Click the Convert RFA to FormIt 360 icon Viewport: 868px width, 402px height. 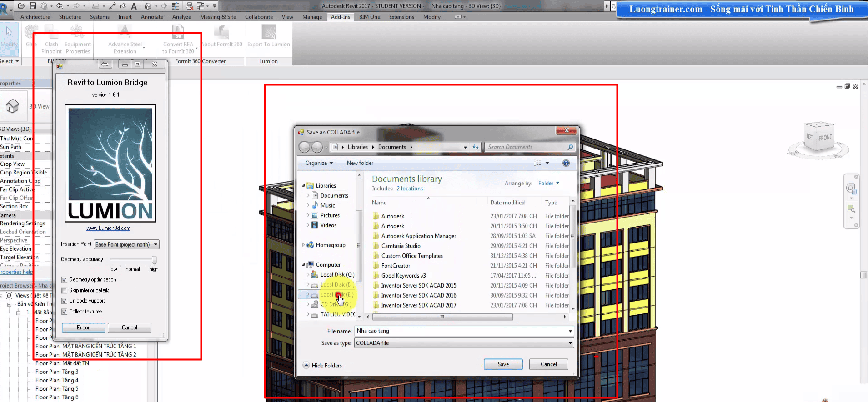[x=178, y=32]
